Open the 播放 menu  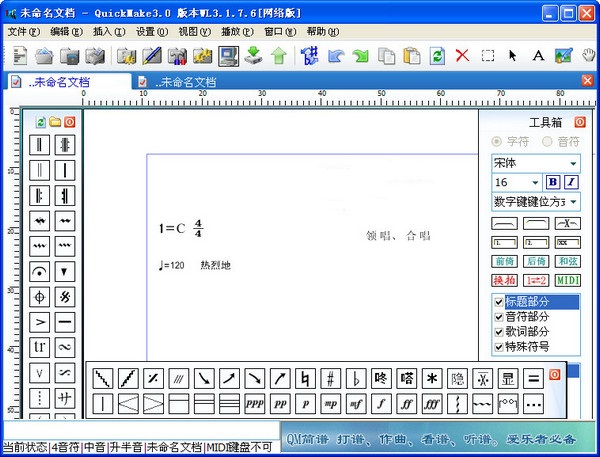(232, 32)
